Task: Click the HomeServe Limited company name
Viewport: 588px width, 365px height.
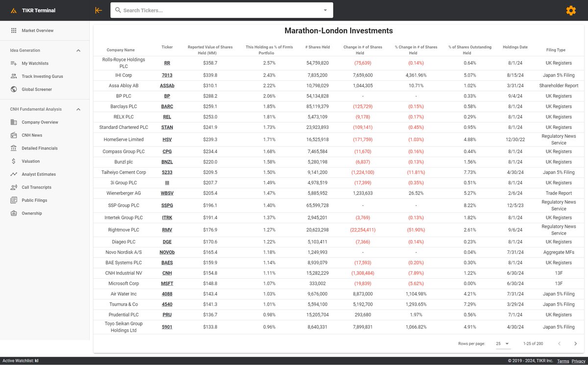Action: (123, 140)
